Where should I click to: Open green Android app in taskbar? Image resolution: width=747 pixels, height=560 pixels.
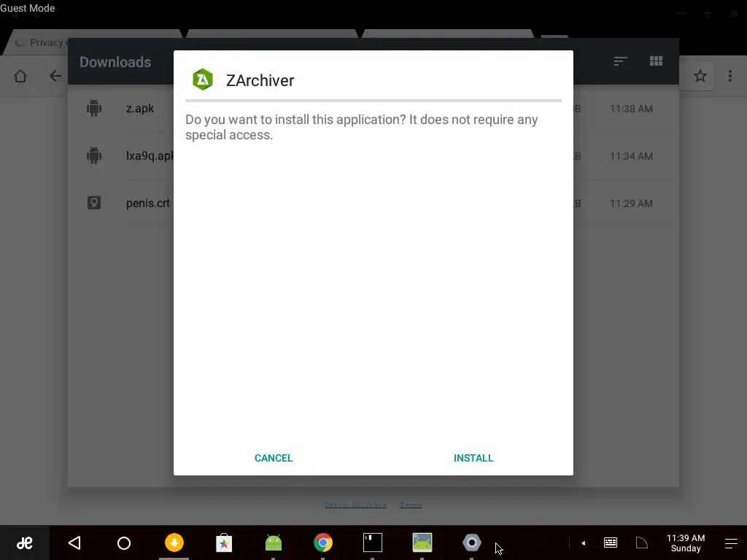tap(274, 542)
